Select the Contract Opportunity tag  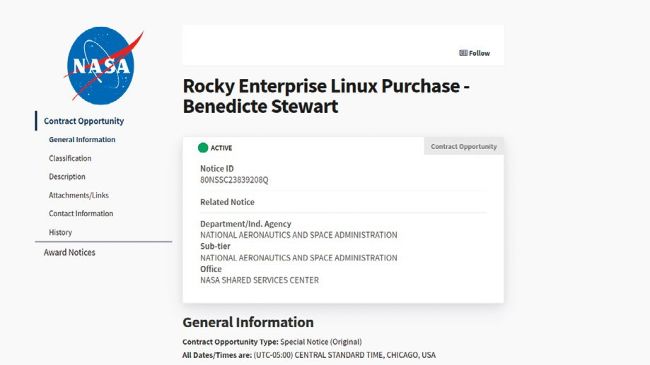point(463,146)
